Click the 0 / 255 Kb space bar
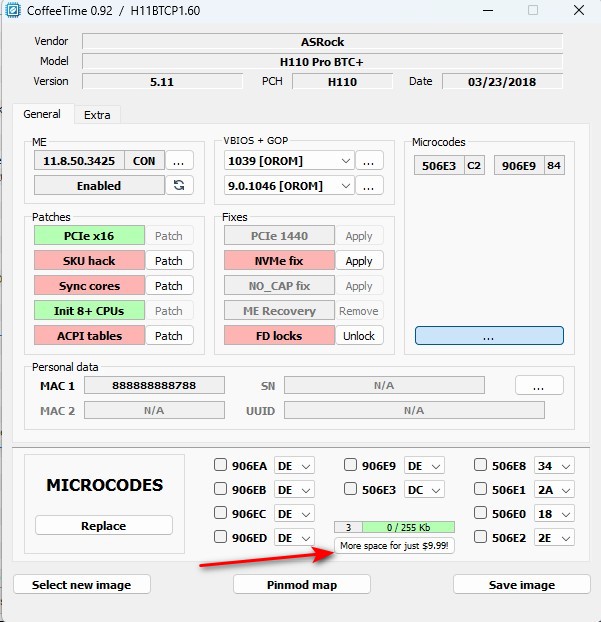This screenshot has height=622, width=601. (408, 527)
